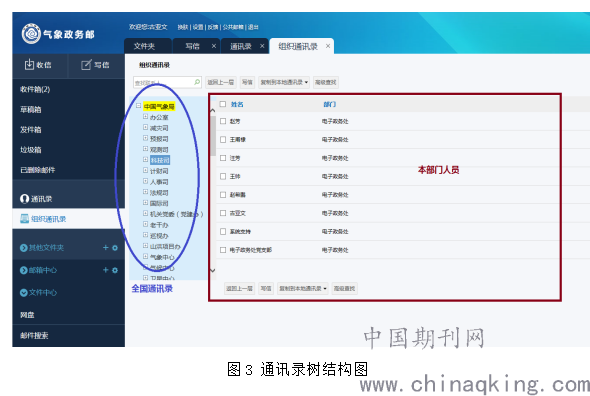
Task: Check the box for contact 汪芳
Action: (223, 158)
